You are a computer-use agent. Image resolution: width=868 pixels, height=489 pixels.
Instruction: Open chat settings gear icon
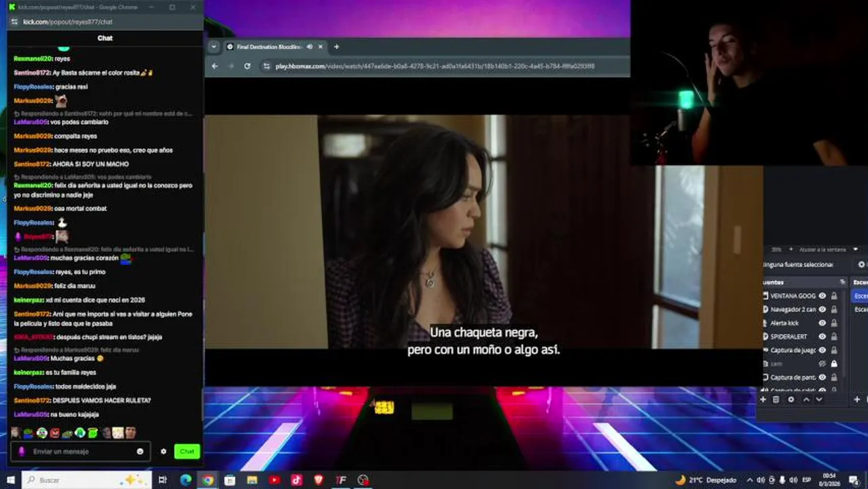(163, 451)
